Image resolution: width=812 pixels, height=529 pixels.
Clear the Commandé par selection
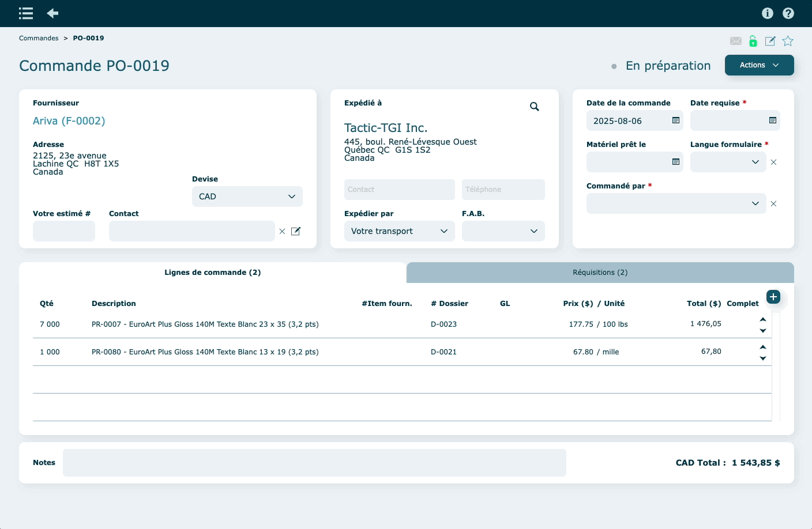click(x=773, y=203)
